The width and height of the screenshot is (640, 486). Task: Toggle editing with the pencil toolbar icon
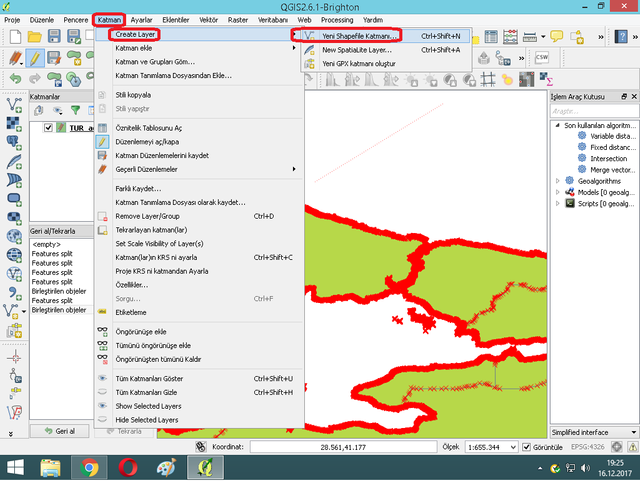(x=35, y=58)
